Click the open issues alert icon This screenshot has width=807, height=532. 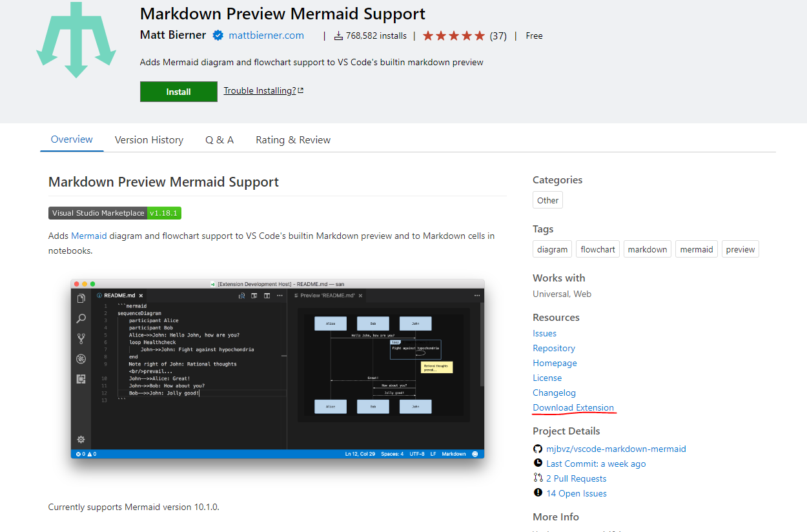538,493
